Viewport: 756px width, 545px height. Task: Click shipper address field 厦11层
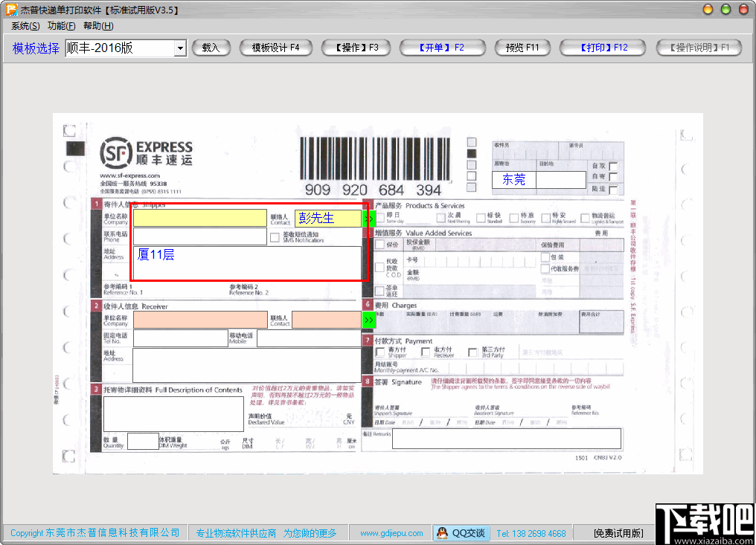click(x=247, y=263)
